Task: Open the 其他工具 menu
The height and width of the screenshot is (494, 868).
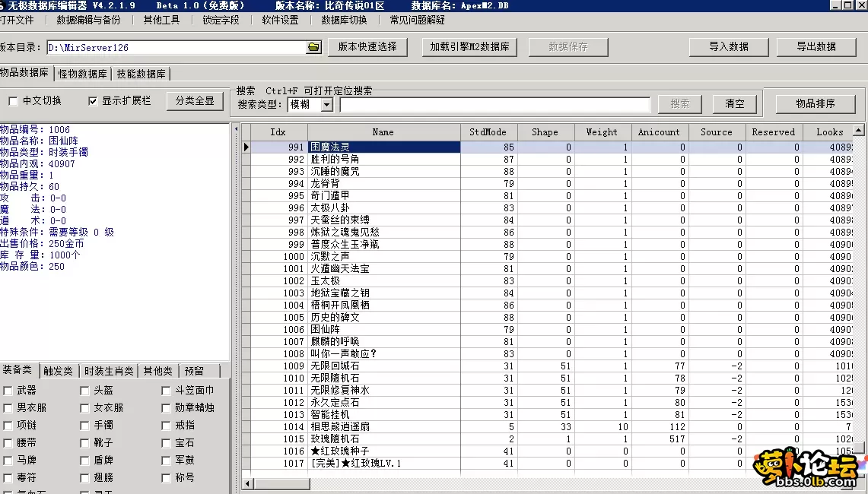Action: click(x=161, y=20)
